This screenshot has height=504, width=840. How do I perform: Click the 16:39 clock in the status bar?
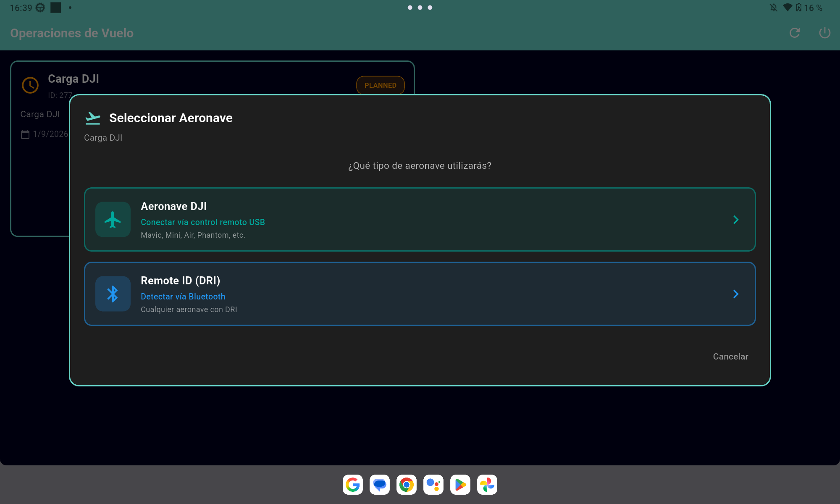point(21,8)
